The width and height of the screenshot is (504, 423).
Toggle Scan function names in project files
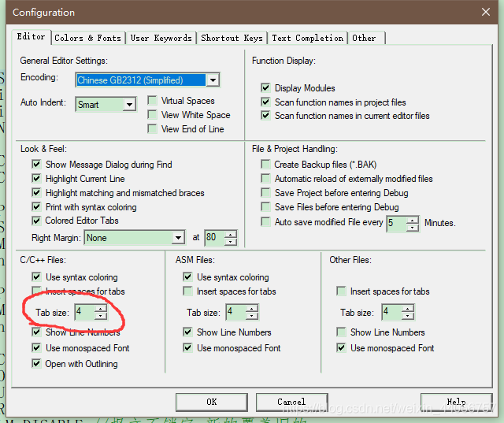point(265,102)
